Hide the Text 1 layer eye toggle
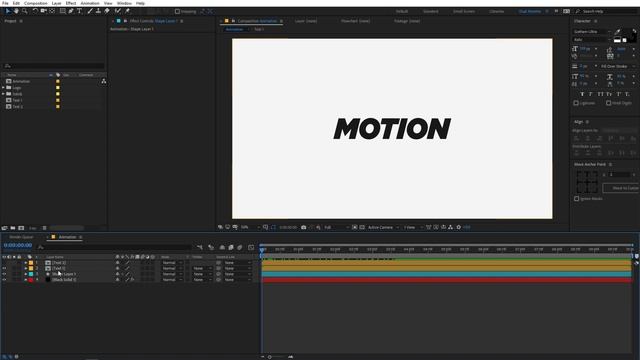The height and width of the screenshot is (360, 640). click(x=4, y=269)
